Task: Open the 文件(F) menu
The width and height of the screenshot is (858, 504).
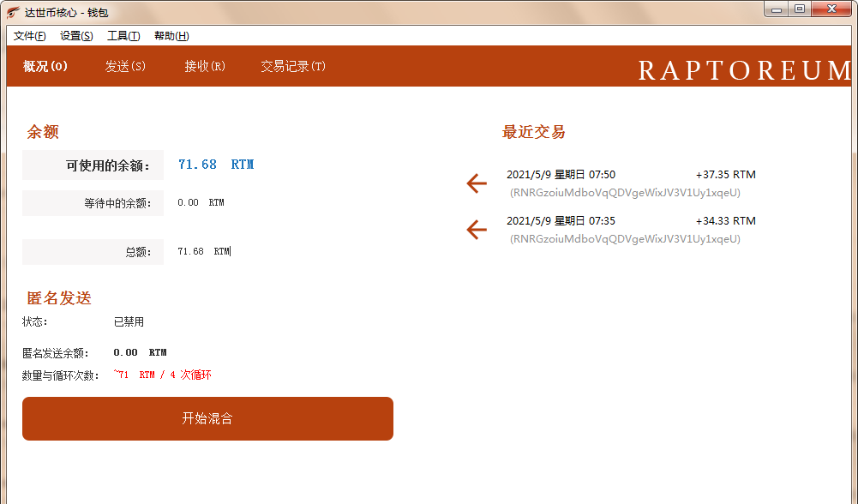Action: [29, 36]
